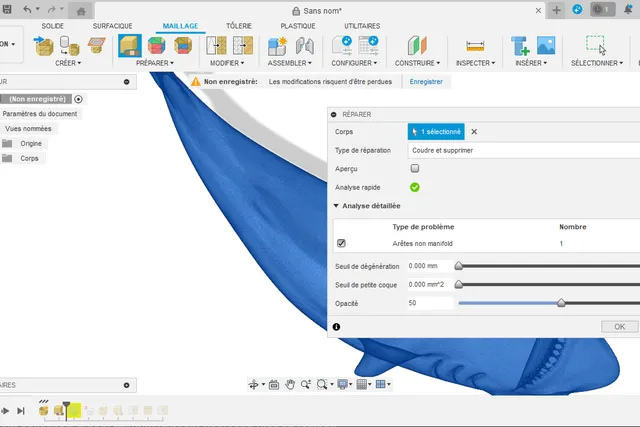This screenshot has height=427, width=640.
Task: Select the Tessellate tool in Créer
Action: click(x=69, y=46)
